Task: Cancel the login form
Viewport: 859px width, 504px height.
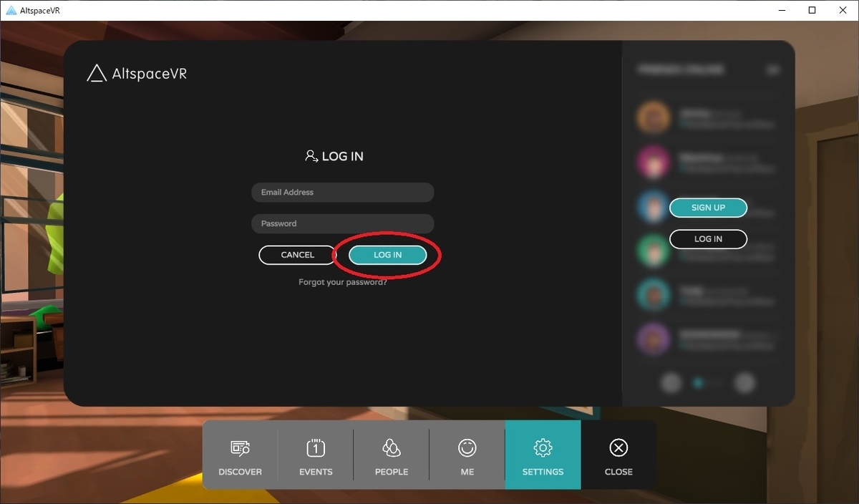Action: point(298,255)
